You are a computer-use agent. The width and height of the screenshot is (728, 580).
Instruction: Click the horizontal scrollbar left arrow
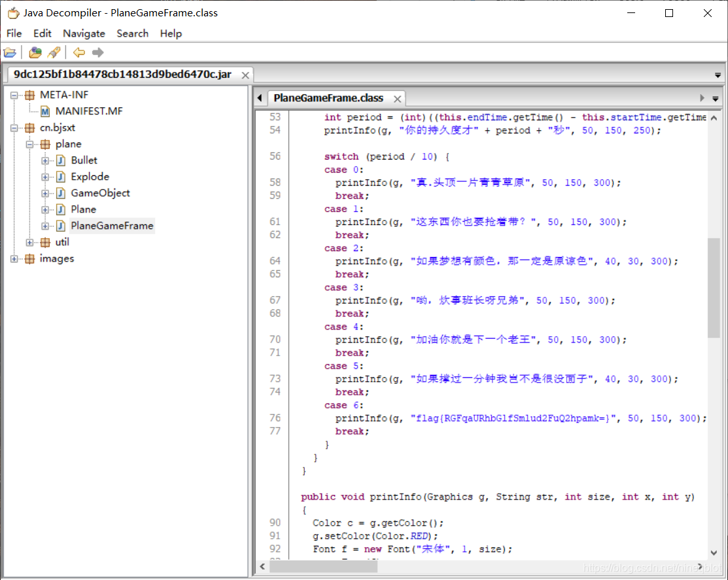pyautogui.click(x=263, y=566)
